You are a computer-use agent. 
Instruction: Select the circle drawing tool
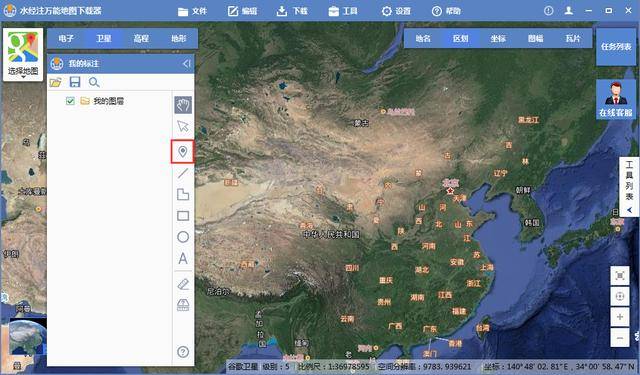183,237
